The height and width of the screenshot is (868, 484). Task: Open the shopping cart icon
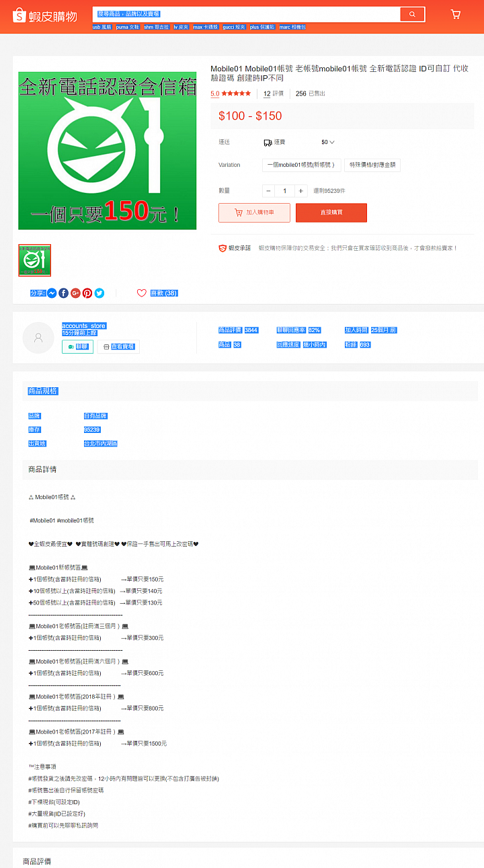point(456,14)
